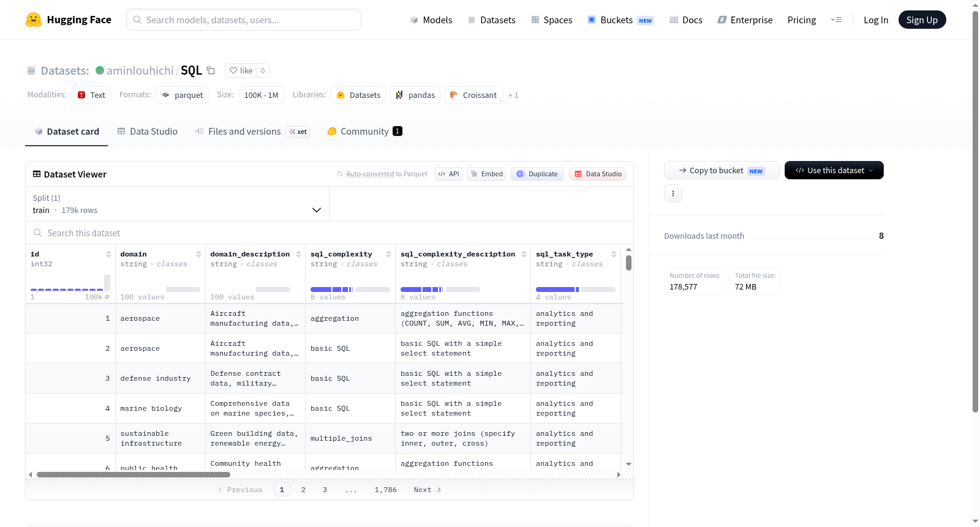Open Data Studio from the viewer header
Screen dimensions: 980x527
[598, 174]
